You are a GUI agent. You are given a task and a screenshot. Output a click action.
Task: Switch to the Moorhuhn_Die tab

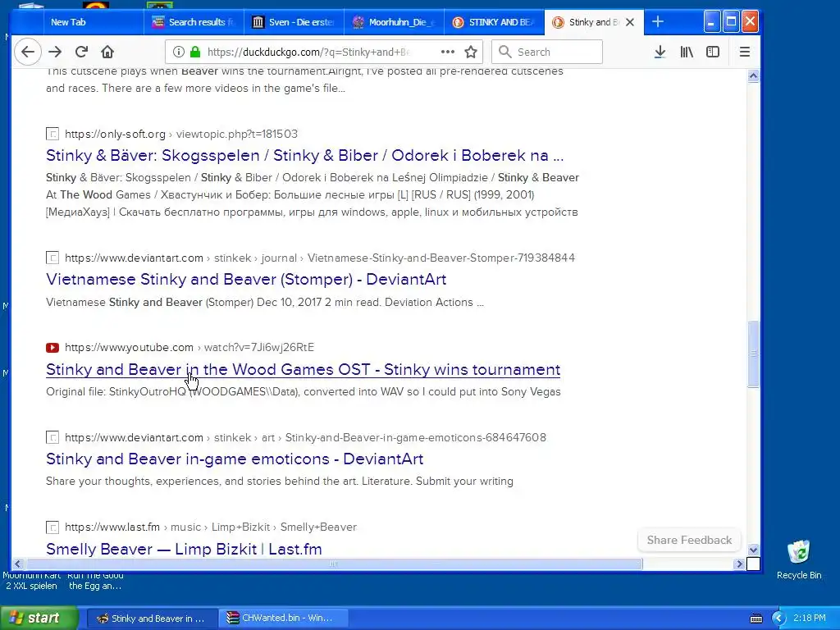(x=394, y=22)
